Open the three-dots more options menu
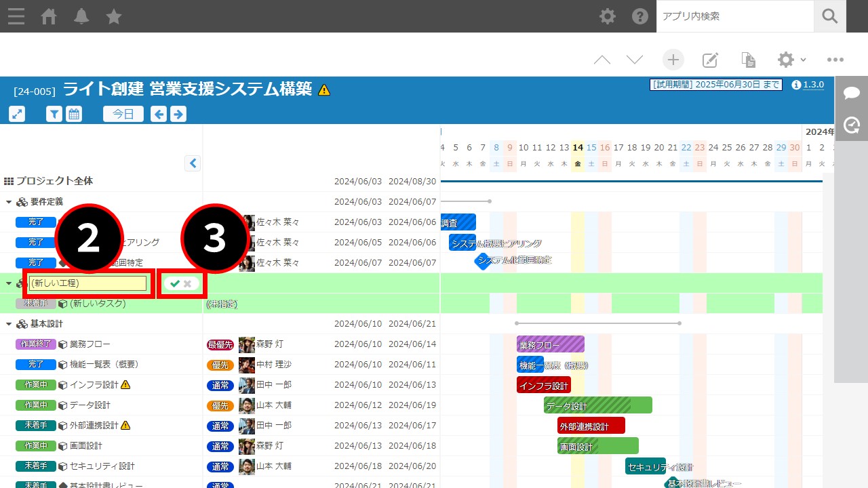This screenshot has width=868, height=488. coord(835,60)
